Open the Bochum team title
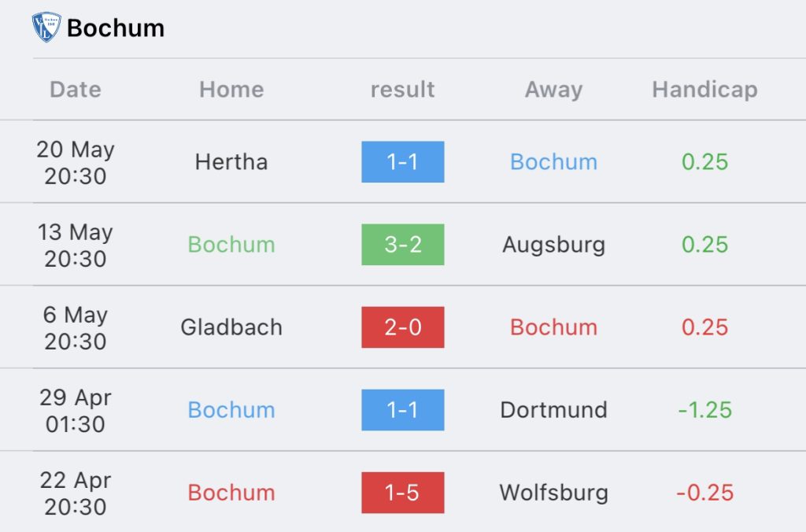Screen dimensions: 806x532 (116, 28)
